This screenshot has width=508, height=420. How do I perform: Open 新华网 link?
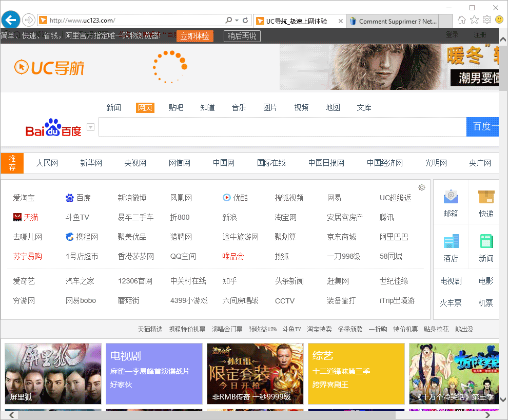[x=91, y=163]
